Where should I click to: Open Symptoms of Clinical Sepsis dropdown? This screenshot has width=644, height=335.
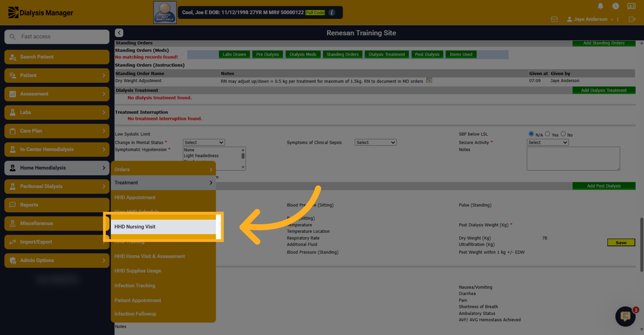tap(376, 142)
